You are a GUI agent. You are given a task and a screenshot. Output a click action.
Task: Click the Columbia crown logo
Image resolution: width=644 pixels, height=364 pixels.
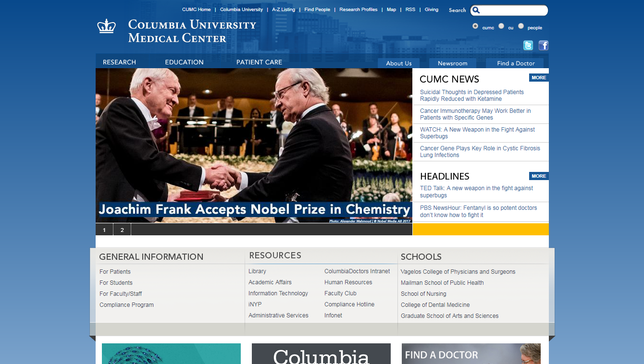(107, 26)
